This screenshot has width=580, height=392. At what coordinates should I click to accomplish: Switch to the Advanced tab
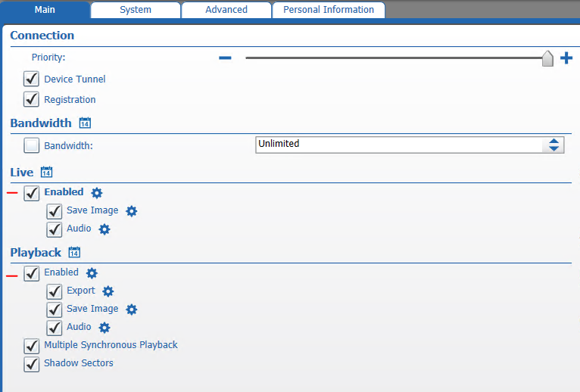click(x=226, y=10)
